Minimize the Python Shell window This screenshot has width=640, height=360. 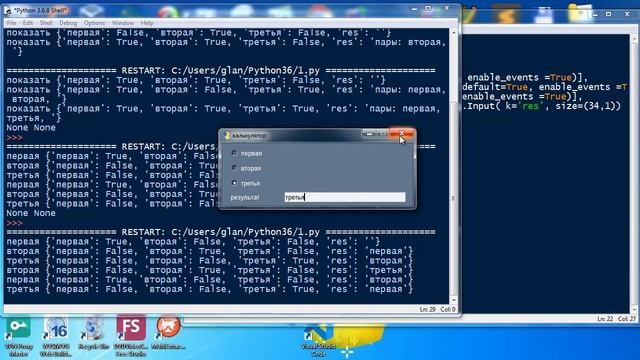tap(414, 9)
